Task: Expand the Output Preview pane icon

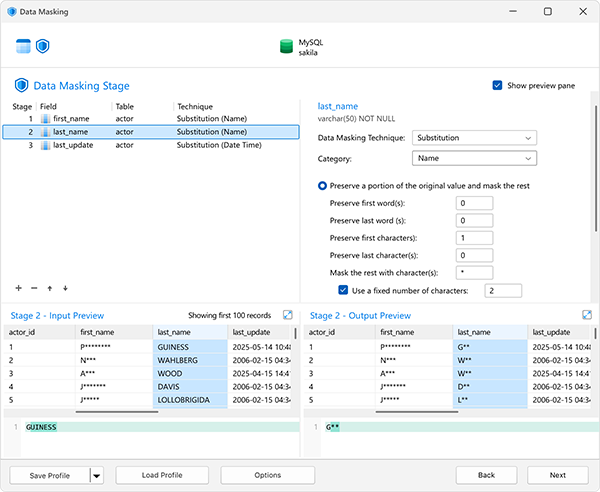Action: (x=587, y=314)
